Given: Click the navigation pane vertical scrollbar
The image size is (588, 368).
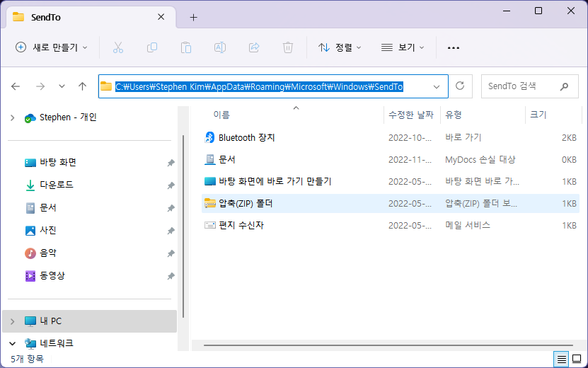Looking at the screenshot, I should click(183, 226).
